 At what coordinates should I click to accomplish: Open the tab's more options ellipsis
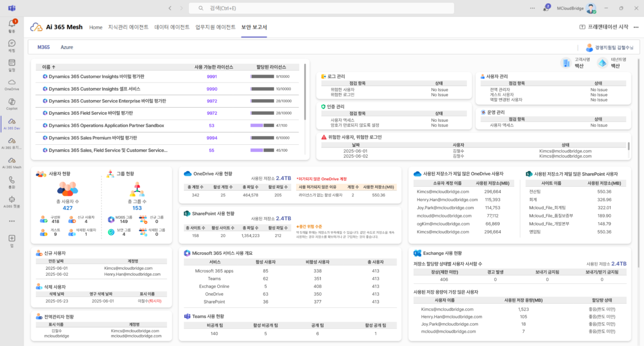635,27
